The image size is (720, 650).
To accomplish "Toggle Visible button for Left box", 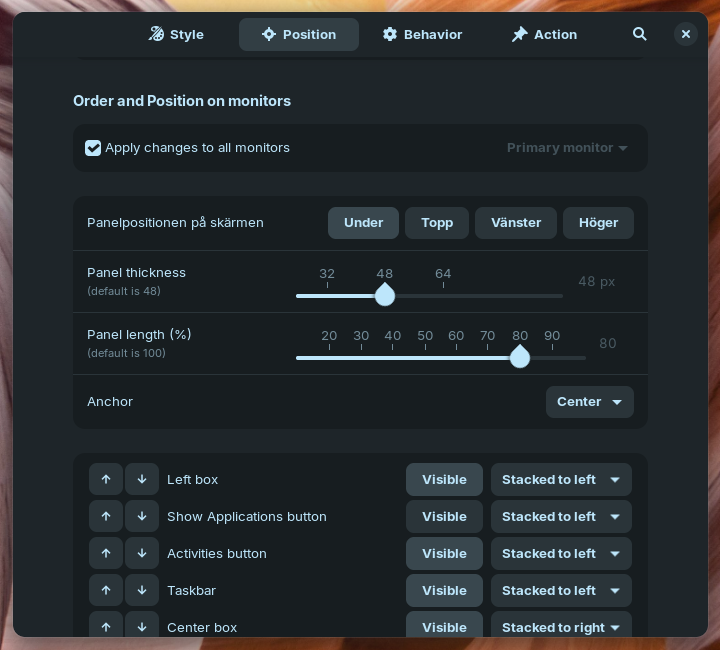I will [444, 479].
